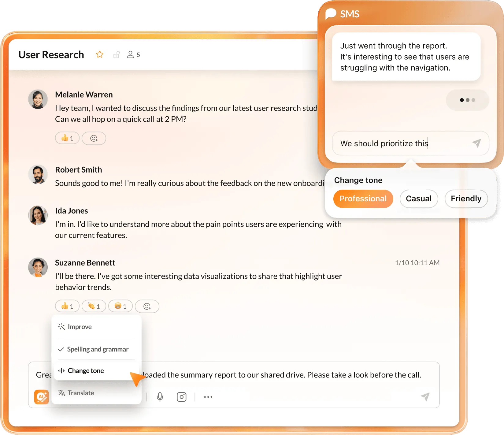Click the lock icon next to channel name
The width and height of the screenshot is (504, 435).
pos(117,54)
